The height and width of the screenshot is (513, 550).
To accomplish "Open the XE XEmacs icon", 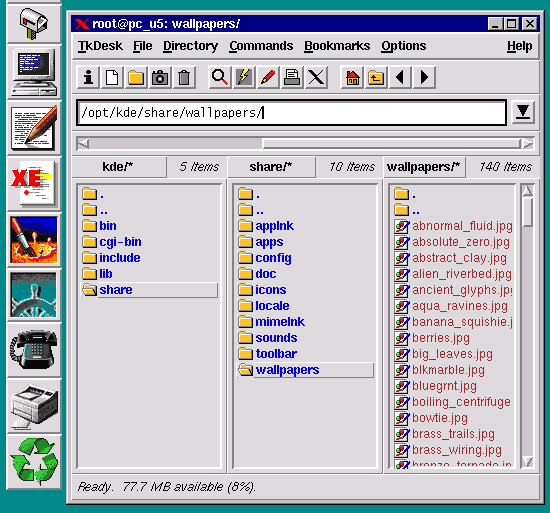I will coord(34,184).
